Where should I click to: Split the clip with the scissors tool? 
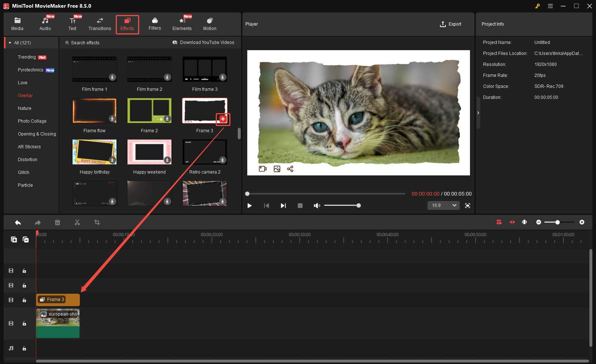point(77,222)
